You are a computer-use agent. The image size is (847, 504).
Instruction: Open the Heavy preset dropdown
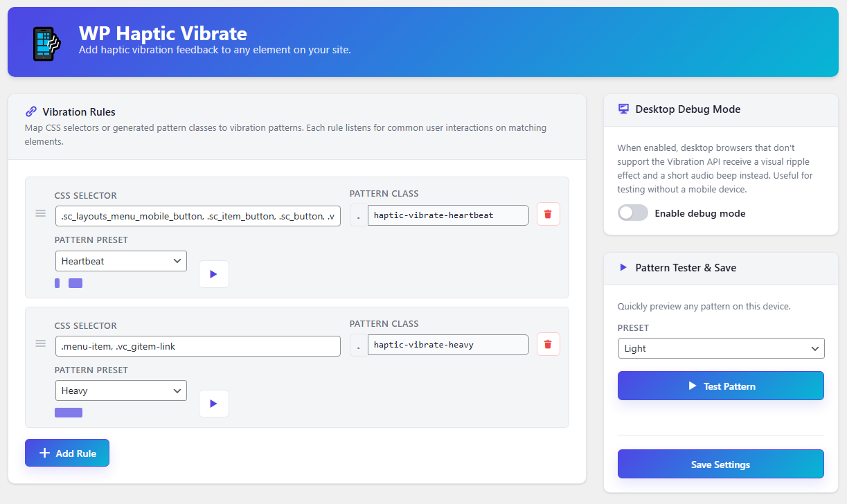[x=121, y=390]
